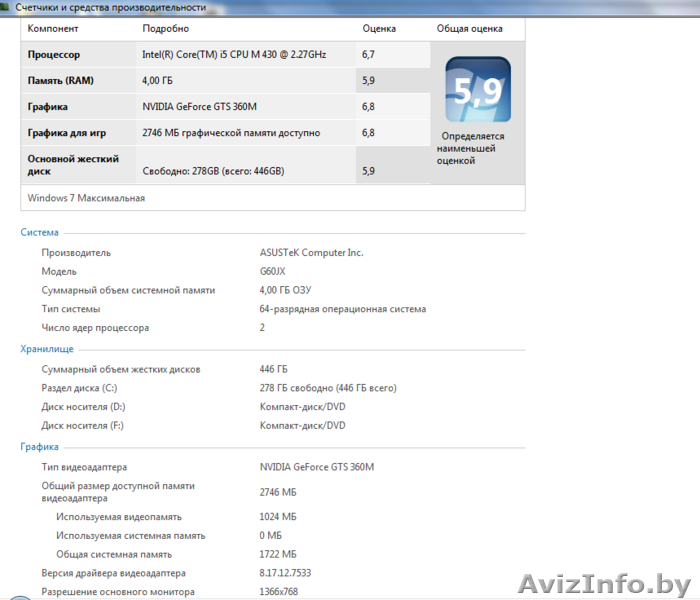Click the processor score 6,7
The width and height of the screenshot is (700, 600).
point(369,55)
